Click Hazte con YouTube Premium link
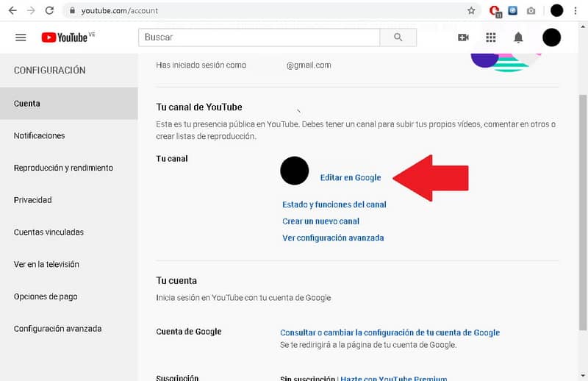Image resolution: width=588 pixels, height=381 pixels. [x=394, y=378]
